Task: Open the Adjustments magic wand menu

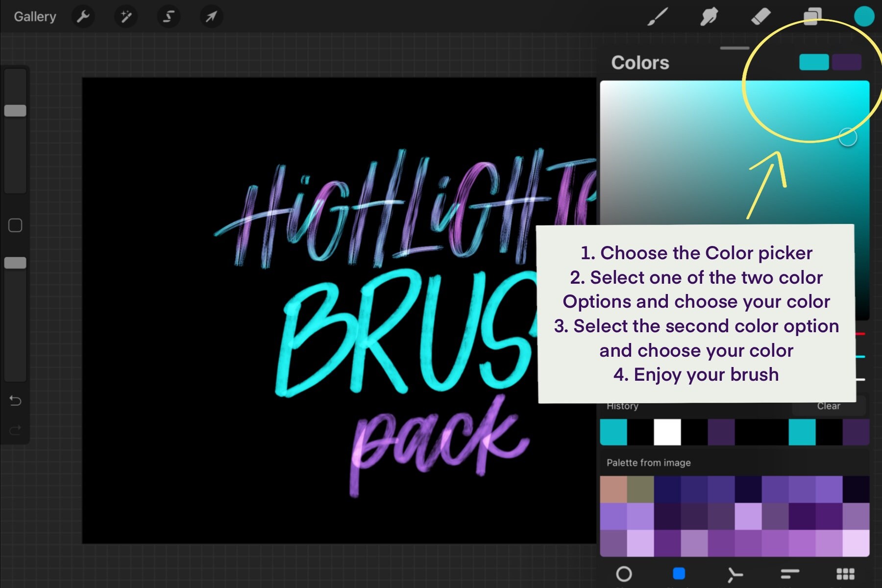Action: [125, 16]
